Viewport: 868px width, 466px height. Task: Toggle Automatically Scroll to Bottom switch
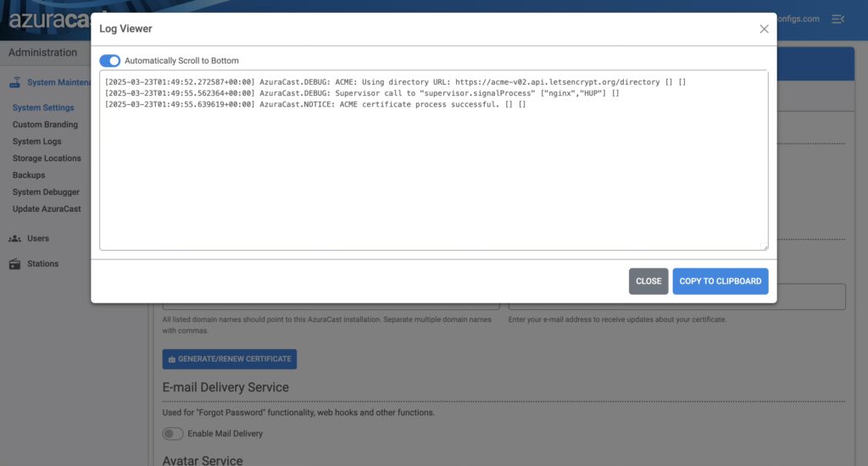(109, 61)
